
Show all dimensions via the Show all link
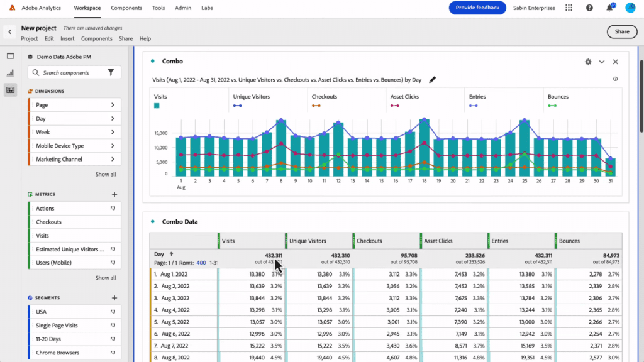click(106, 174)
